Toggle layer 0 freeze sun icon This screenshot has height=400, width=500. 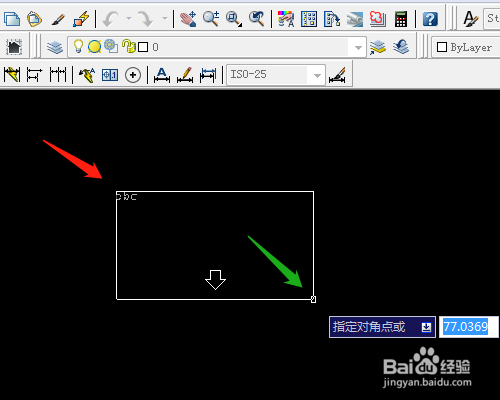[x=94, y=46]
